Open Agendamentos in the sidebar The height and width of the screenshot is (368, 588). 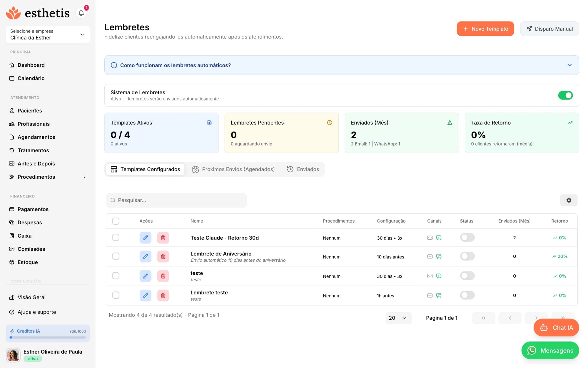point(36,137)
